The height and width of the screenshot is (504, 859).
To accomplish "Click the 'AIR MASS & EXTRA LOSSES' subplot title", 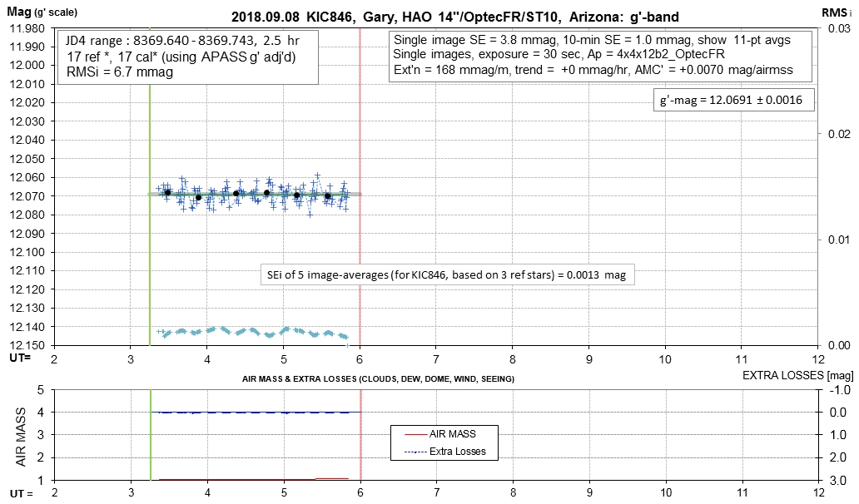I will tap(378, 378).
